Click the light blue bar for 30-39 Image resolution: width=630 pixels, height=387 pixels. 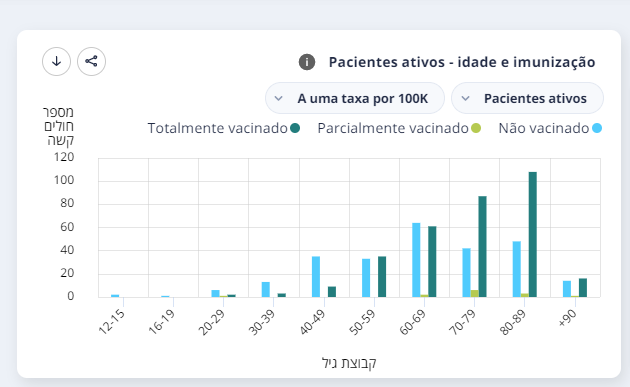(266, 290)
